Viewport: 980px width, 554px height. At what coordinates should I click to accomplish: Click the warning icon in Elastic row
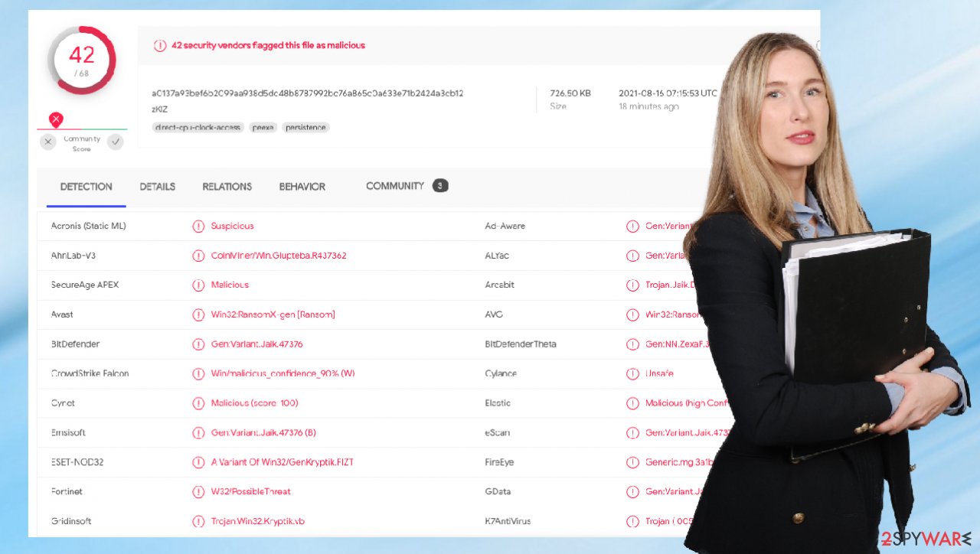632,403
